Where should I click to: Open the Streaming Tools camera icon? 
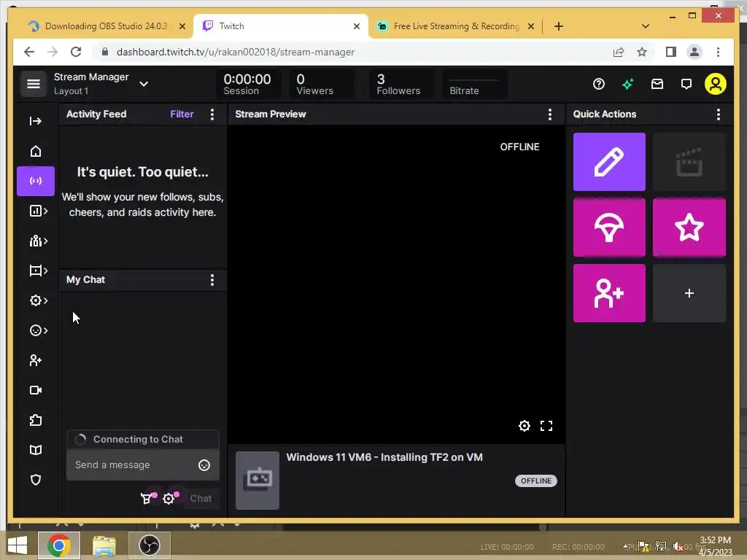tap(36, 391)
